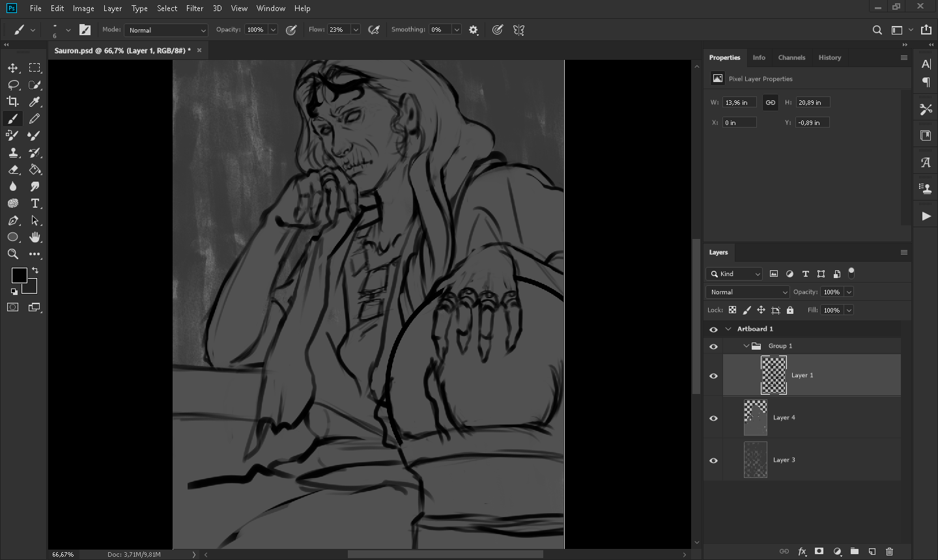Select the Lasso tool
The width and height of the screenshot is (938, 560).
click(x=13, y=85)
